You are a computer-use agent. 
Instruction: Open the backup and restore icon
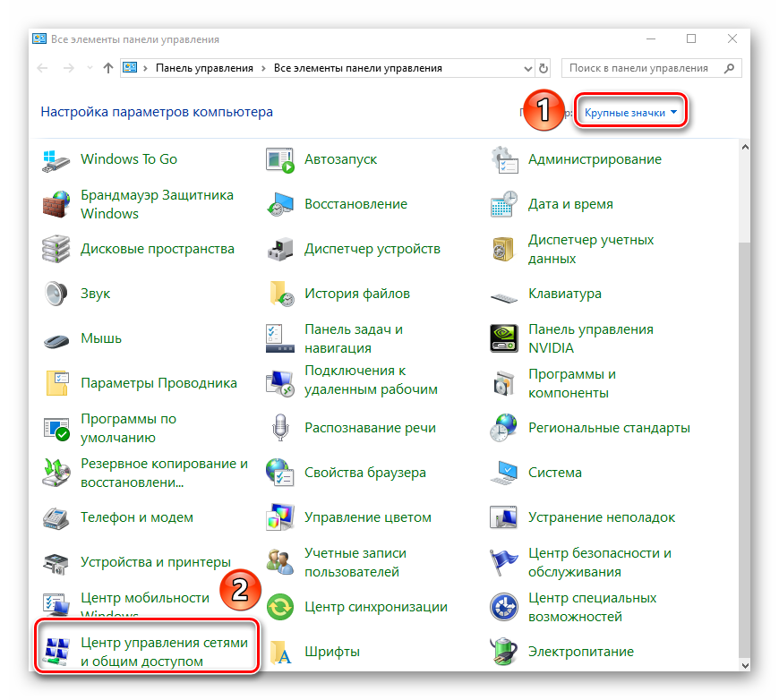click(56, 473)
